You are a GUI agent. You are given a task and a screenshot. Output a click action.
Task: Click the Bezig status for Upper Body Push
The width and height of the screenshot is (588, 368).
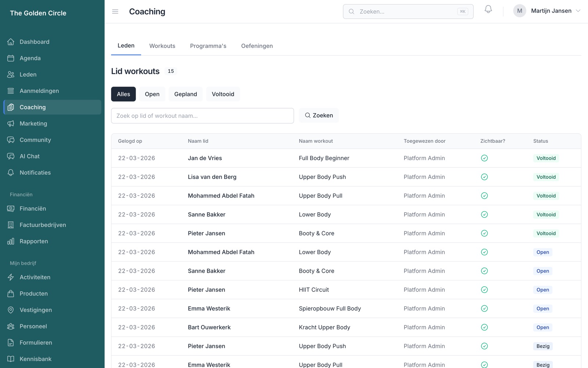coord(543,346)
